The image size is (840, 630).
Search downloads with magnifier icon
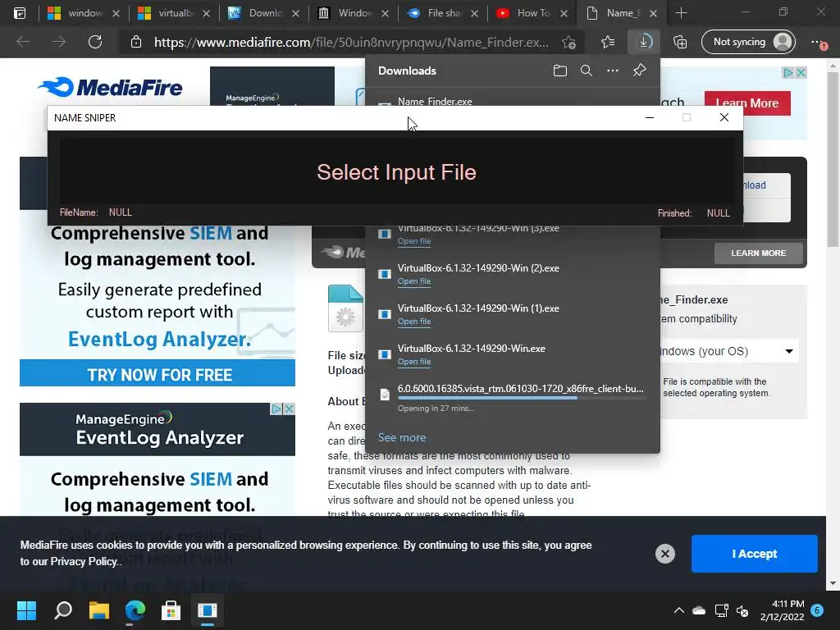pos(586,71)
